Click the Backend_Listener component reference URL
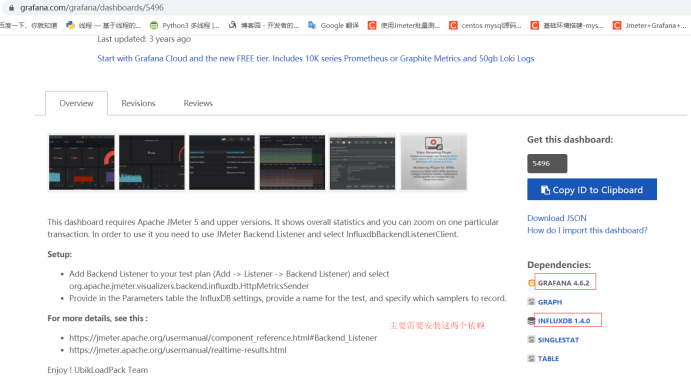Screen dimensions: 691x389 [x=223, y=338]
